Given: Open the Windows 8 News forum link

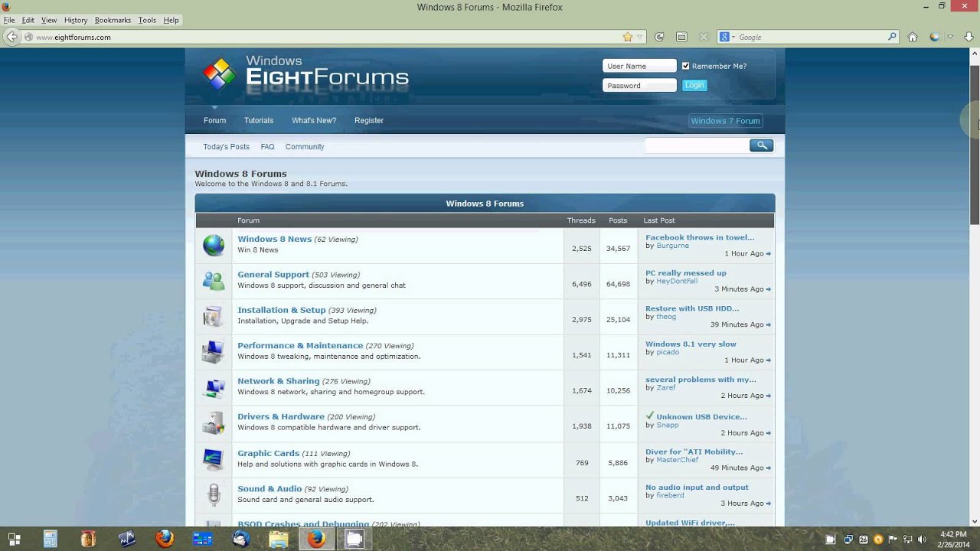Looking at the screenshot, I should (275, 239).
